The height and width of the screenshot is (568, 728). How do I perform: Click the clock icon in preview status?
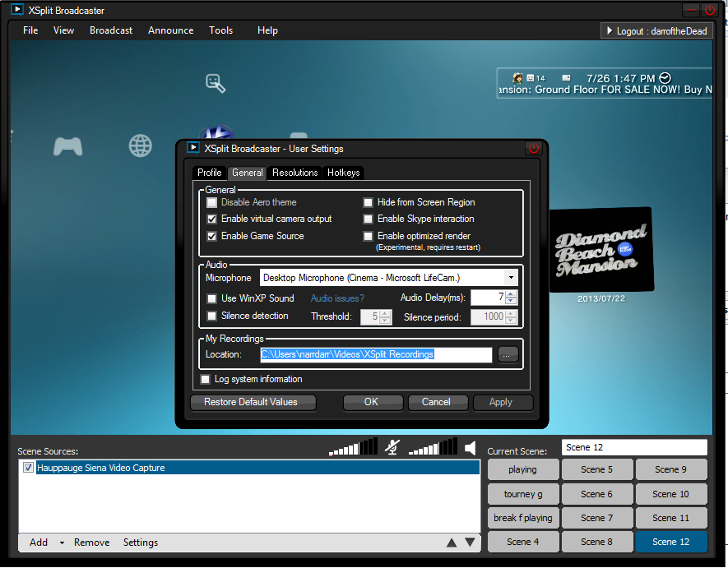click(665, 78)
